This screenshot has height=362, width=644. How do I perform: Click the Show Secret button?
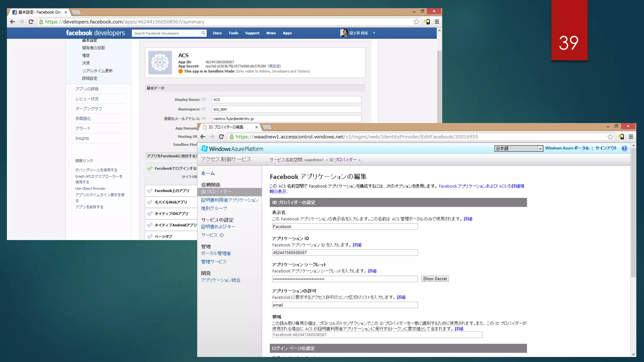tap(435, 279)
